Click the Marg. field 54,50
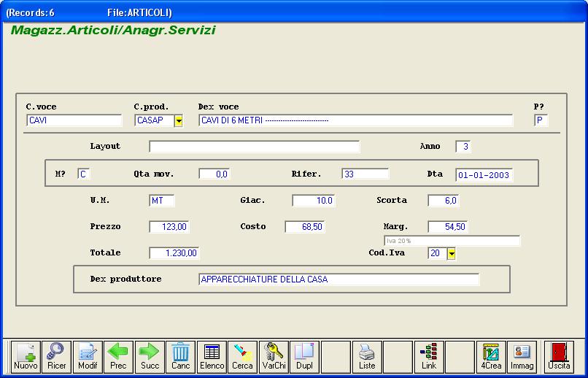Image resolution: width=588 pixels, height=378 pixels. coord(448,227)
